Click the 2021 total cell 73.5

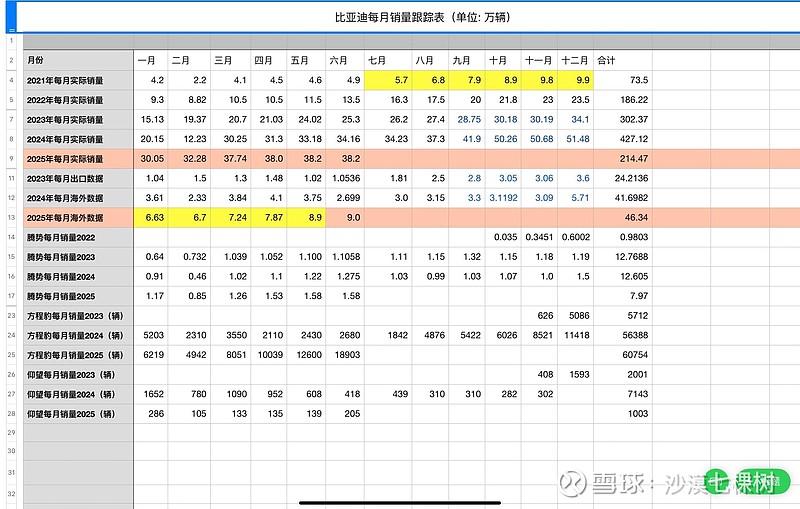[623, 80]
